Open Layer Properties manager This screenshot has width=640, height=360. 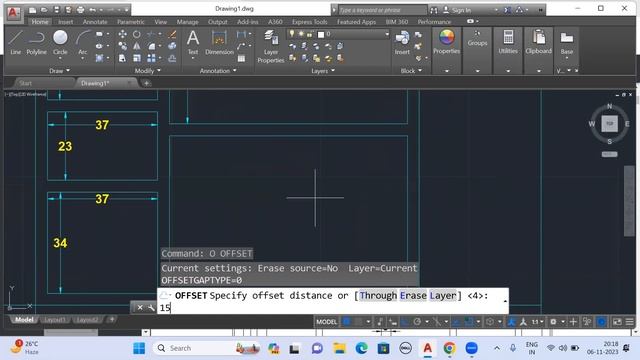[x=271, y=46]
